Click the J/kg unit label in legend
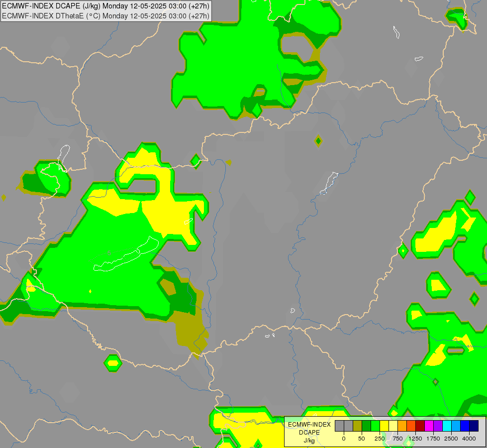 tap(309, 441)
